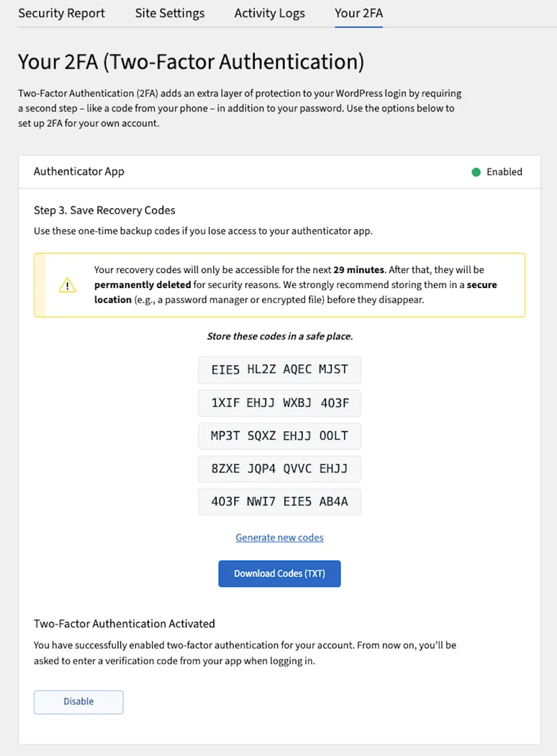Open the Security Report tab
Screen dimensions: 557x756
coord(61,13)
